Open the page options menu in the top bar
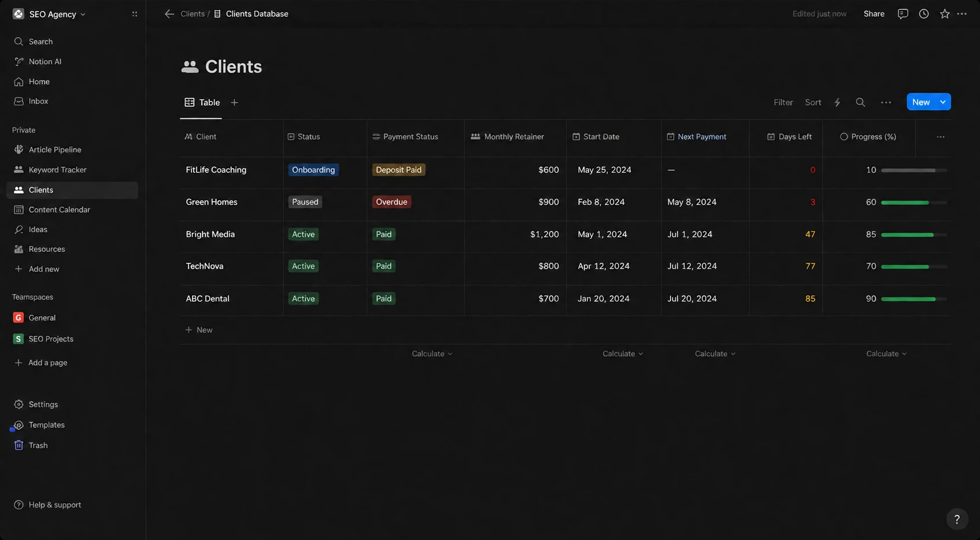The image size is (980, 540). click(962, 14)
